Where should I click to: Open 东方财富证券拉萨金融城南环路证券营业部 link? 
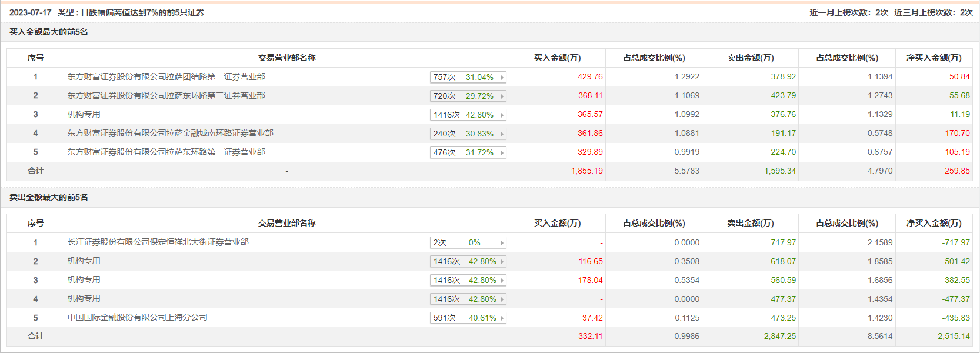tap(170, 133)
